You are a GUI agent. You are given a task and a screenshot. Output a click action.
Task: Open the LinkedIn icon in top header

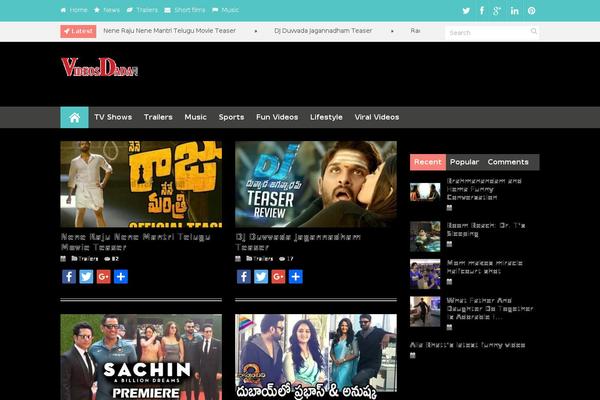[x=514, y=11]
